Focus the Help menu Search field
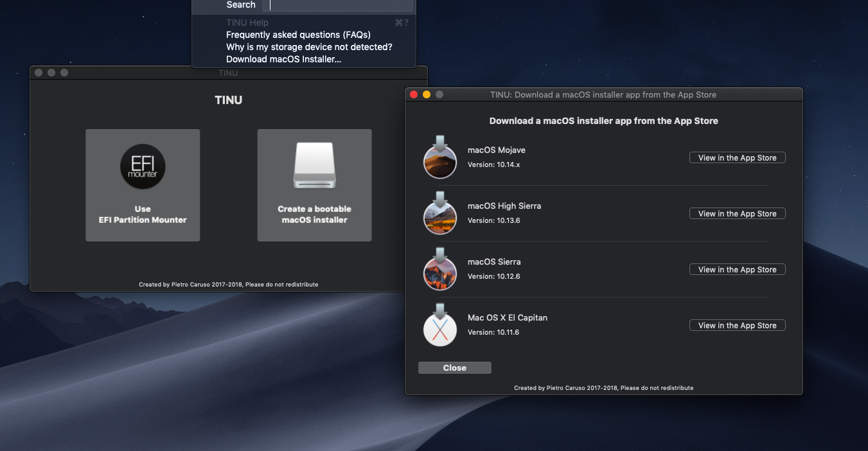Image resolution: width=868 pixels, height=451 pixels. point(337,5)
